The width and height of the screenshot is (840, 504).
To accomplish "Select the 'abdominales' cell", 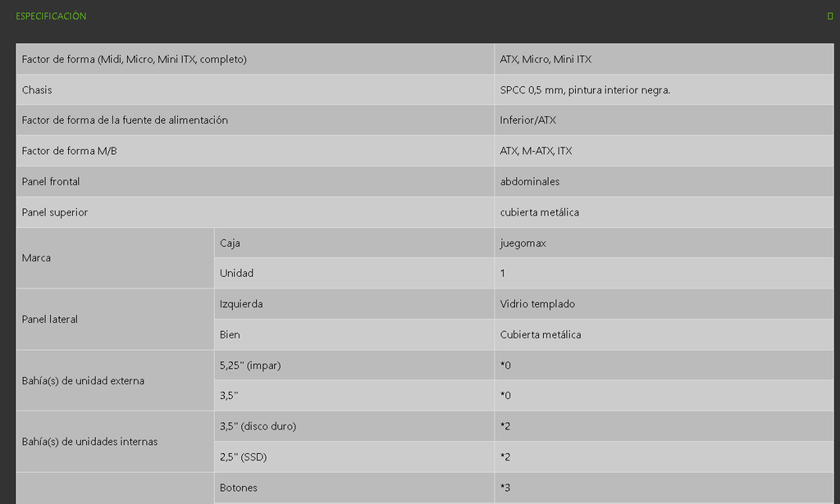I will [x=530, y=181].
